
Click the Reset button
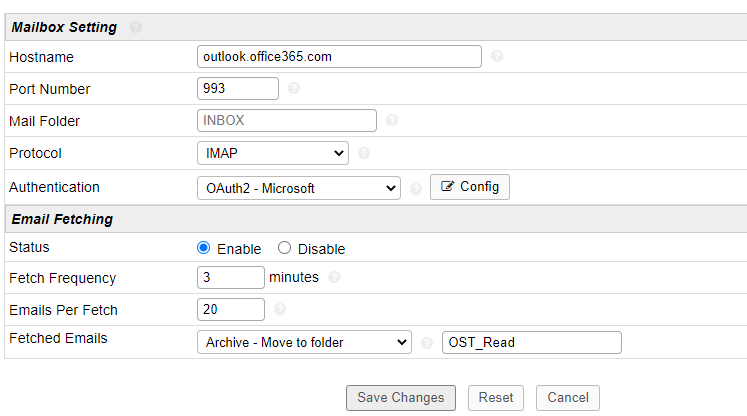point(496,397)
